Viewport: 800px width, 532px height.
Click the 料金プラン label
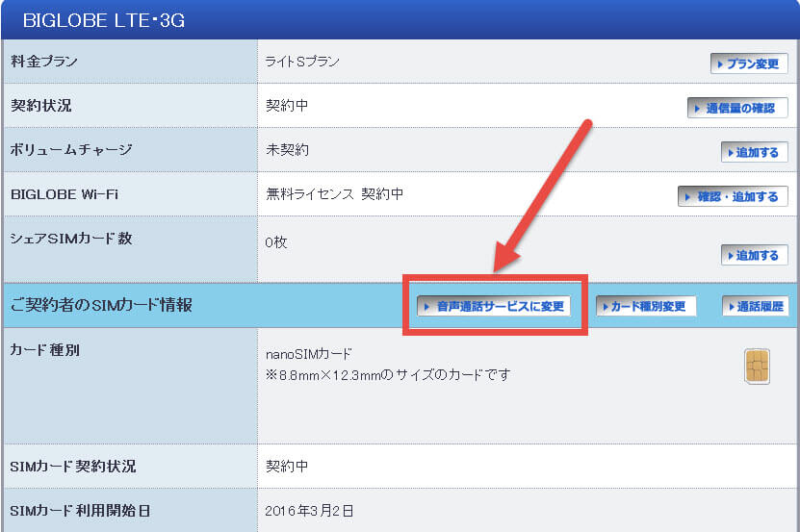pos(44,62)
